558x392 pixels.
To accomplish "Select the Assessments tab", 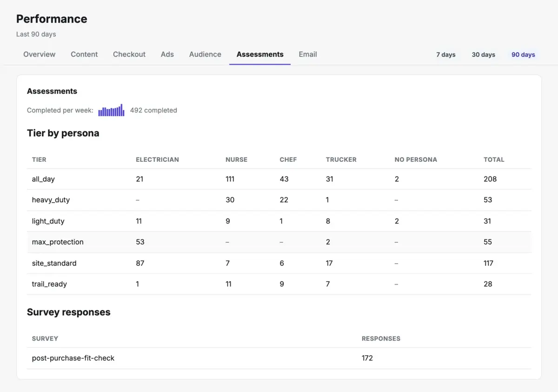I will (260, 54).
